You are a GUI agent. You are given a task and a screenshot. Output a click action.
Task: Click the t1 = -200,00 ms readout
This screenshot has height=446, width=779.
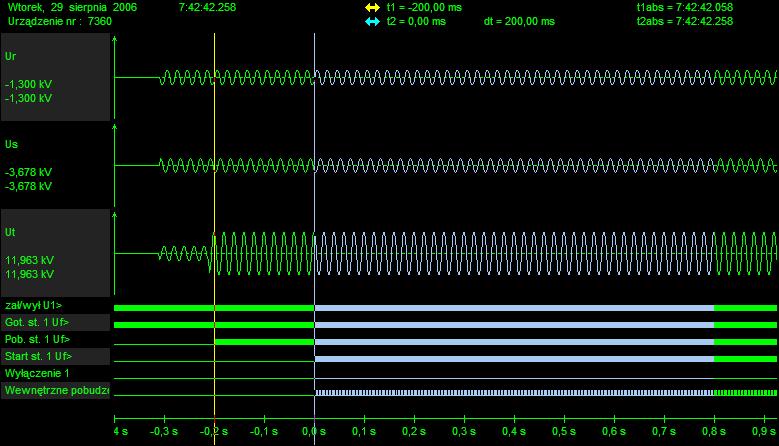tap(424, 7)
